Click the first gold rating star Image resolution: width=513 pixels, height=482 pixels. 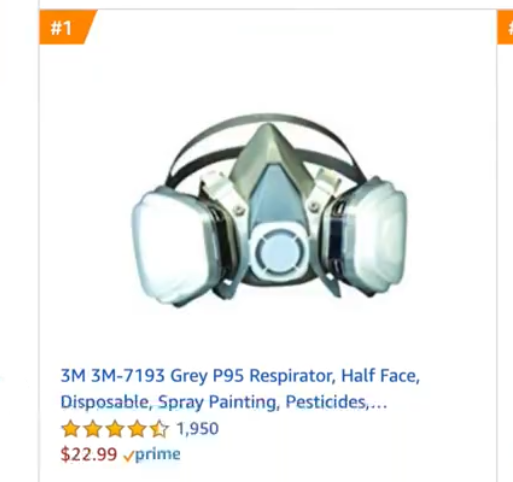click(71, 429)
